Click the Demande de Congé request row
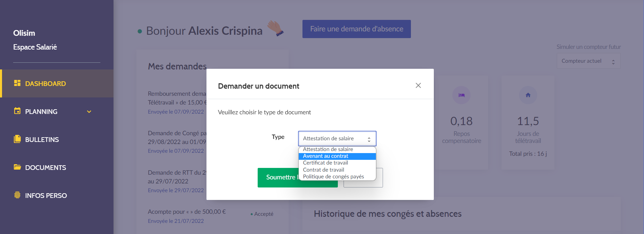The width and height of the screenshot is (644, 234). tap(177, 142)
